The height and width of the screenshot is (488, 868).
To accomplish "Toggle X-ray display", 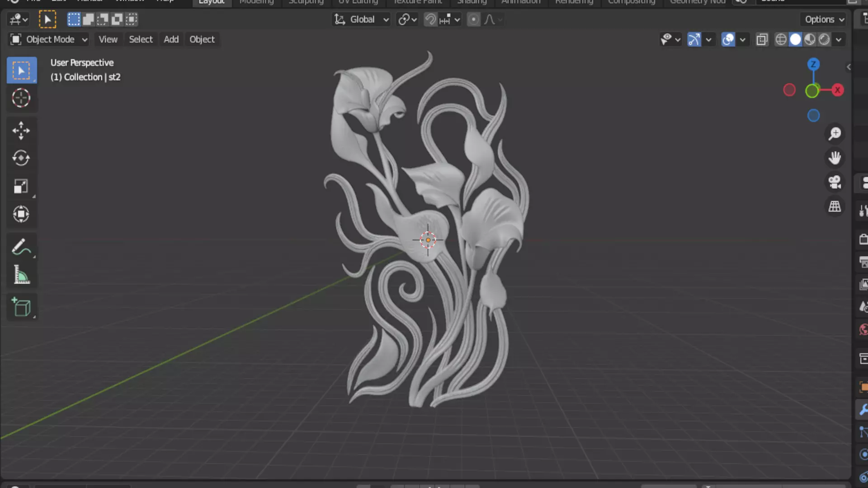I will point(762,40).
